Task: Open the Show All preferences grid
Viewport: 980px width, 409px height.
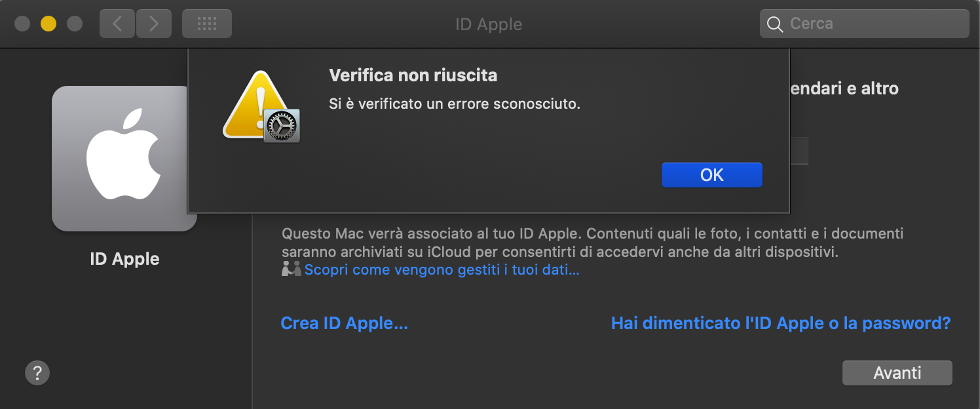Action: click(x=206, y=23)
